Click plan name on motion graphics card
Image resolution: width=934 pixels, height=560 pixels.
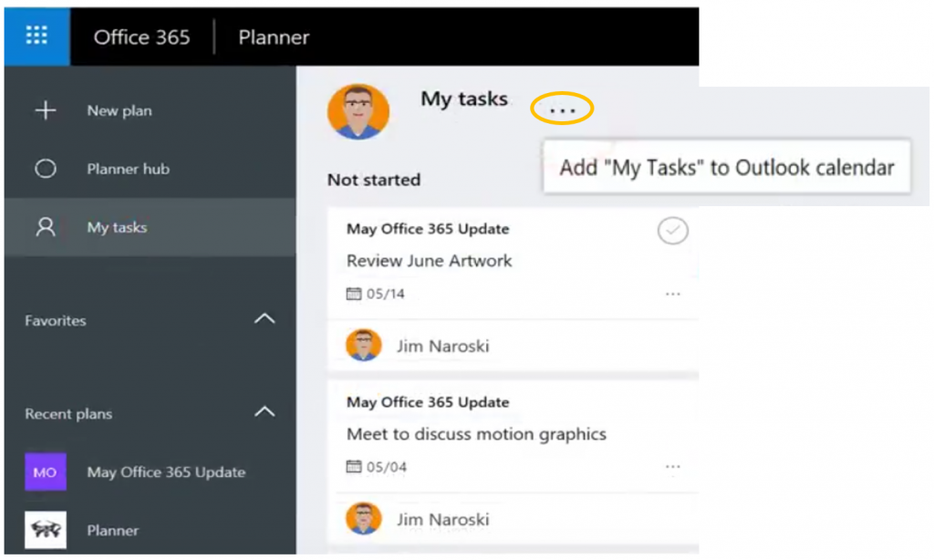428,402
